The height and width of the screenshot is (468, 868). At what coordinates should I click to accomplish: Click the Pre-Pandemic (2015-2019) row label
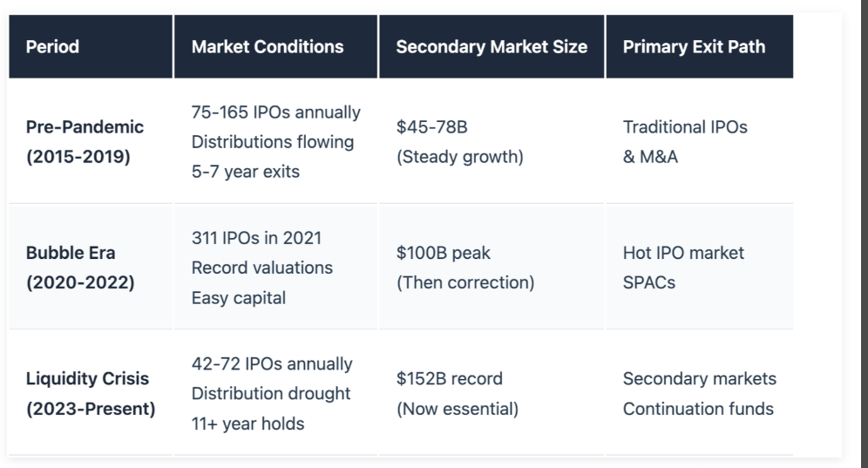(x=85, y=141)
